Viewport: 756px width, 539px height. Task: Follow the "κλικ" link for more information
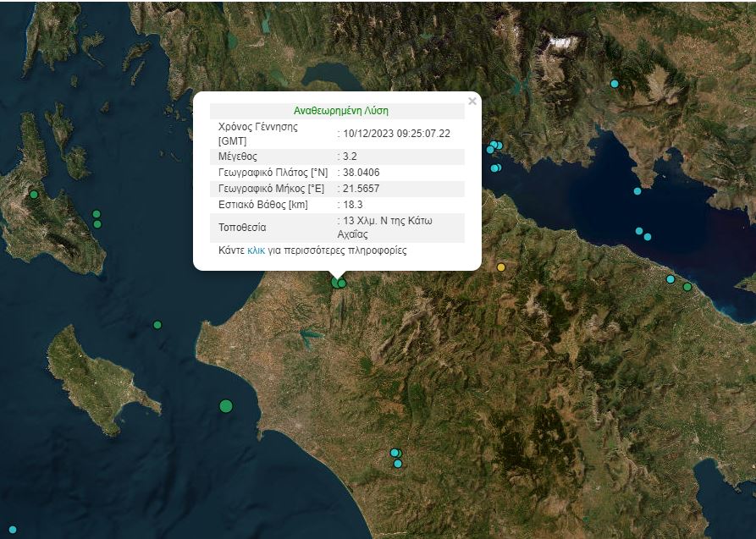(x=256, y=250)
